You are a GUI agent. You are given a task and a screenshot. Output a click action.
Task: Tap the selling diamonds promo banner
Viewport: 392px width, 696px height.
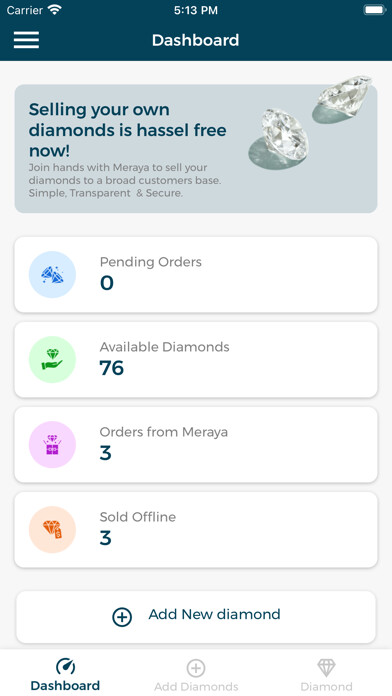pyautogui.click(x=196, y=149)
